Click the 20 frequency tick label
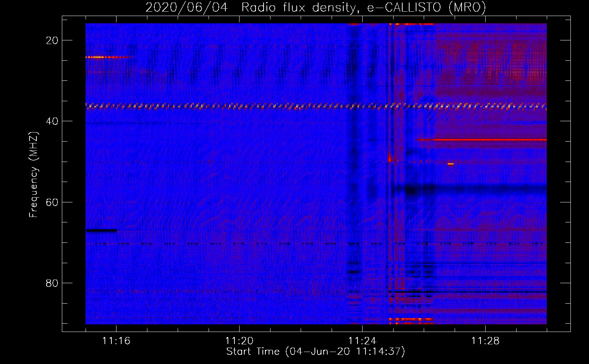The height and width of the screenshot is (364, 589). point(52,40)
